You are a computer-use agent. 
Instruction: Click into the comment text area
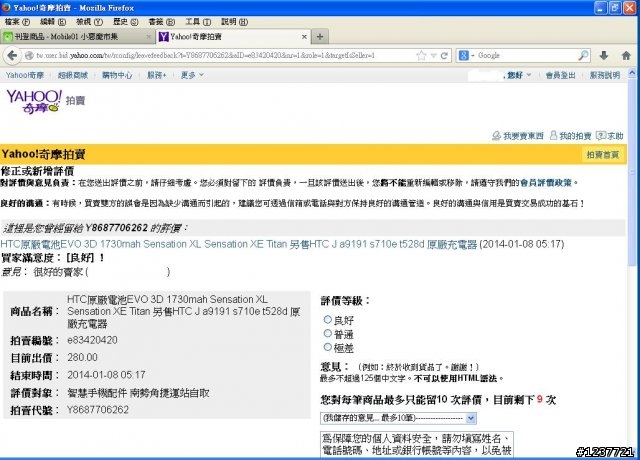click(417, 444)
